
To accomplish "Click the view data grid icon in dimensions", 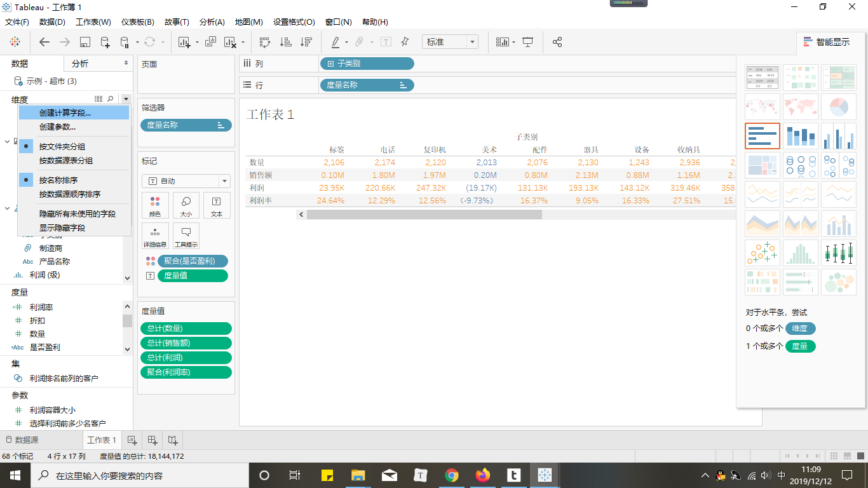I will (x=98, y=98).
